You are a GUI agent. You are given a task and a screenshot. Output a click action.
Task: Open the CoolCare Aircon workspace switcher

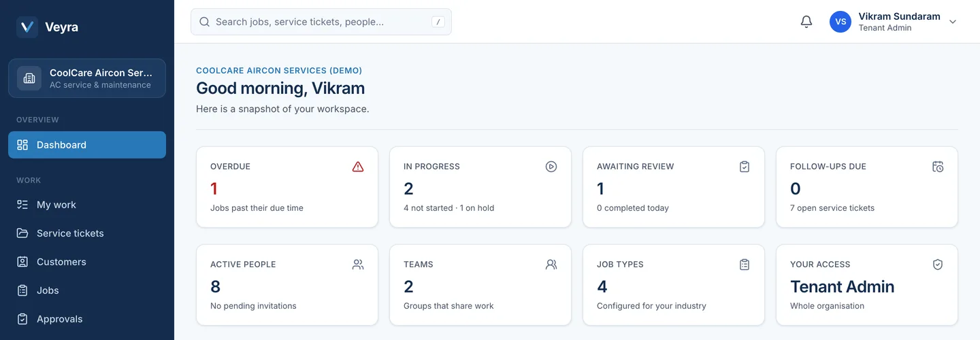coord(87,78)
